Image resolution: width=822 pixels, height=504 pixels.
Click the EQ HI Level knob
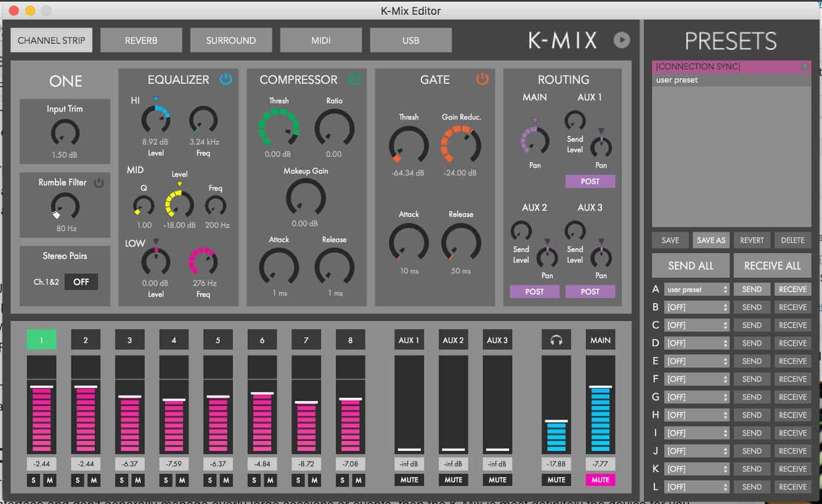156,118
